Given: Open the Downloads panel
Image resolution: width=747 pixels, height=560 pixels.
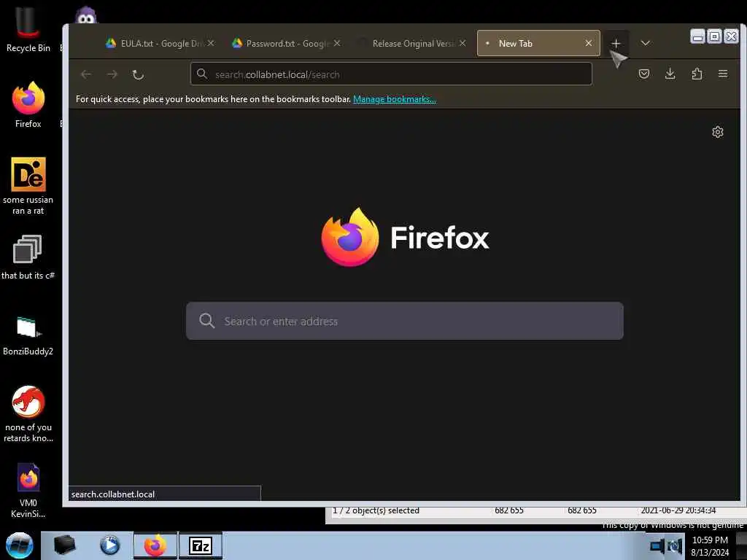Looking at the screenshot, I should click(670, 74).
